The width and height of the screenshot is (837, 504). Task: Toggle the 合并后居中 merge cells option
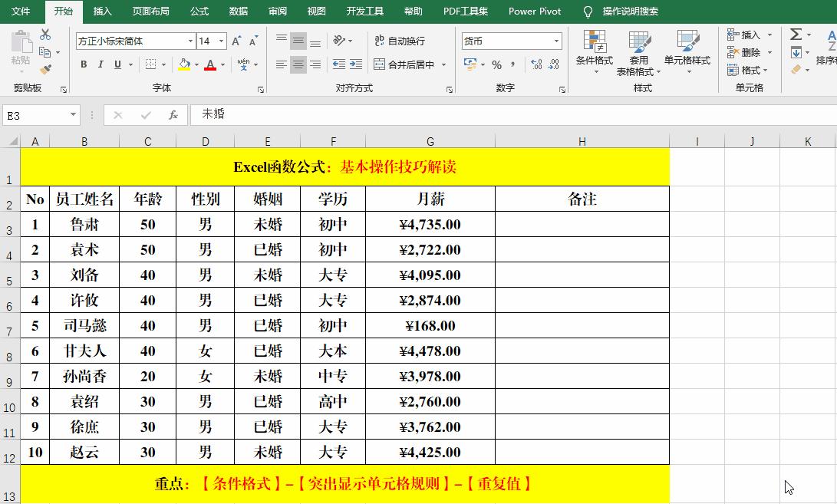click(x=404, y=64)
